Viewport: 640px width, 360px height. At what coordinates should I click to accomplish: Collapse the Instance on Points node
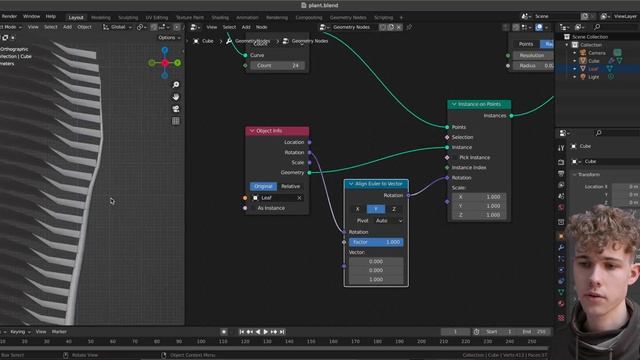click(454, 104)
